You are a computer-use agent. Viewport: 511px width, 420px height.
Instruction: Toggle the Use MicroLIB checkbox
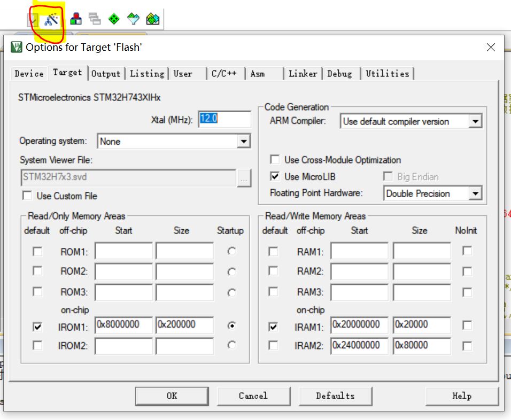(x=275, y=176)
